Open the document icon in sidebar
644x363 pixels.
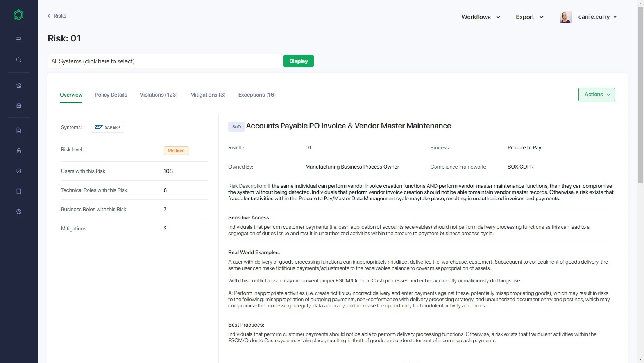click(18, 130)
